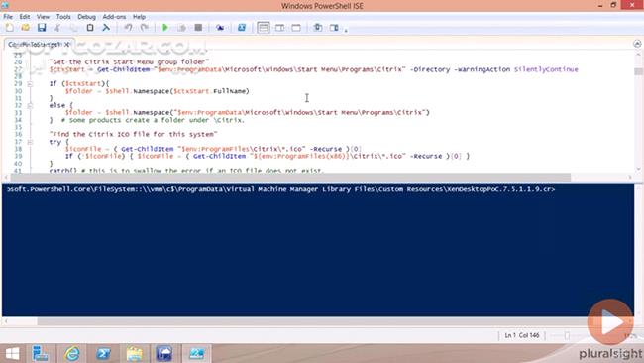The height and width of the screenshot is (363, 644).
Task: Collapse the else block at line 32
Action: pos(30,106)
